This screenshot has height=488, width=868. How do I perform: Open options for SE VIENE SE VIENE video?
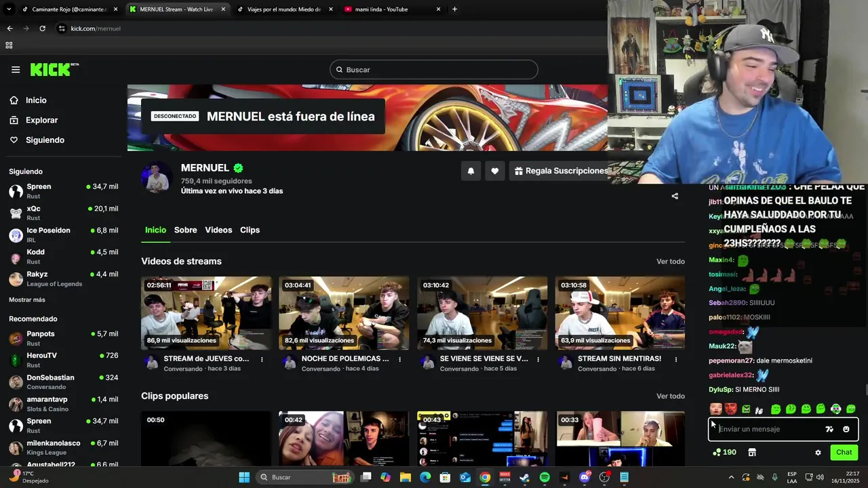point(538,359)
